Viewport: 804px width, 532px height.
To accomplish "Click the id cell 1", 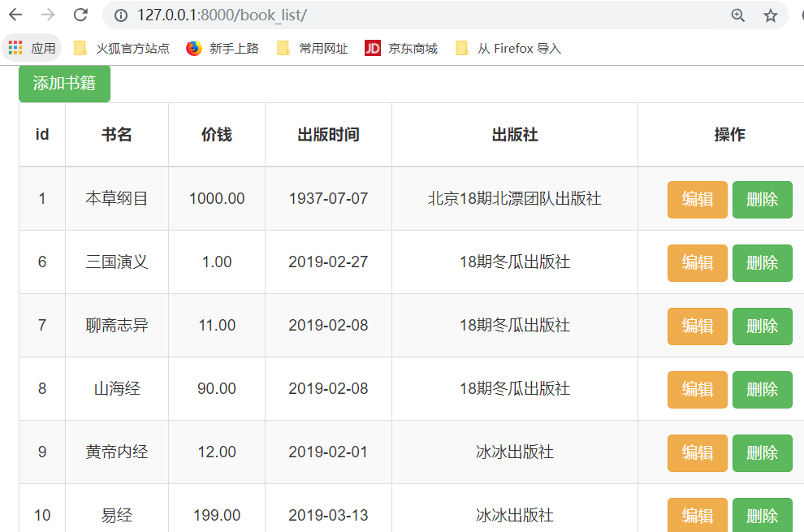I will point(42,198).
